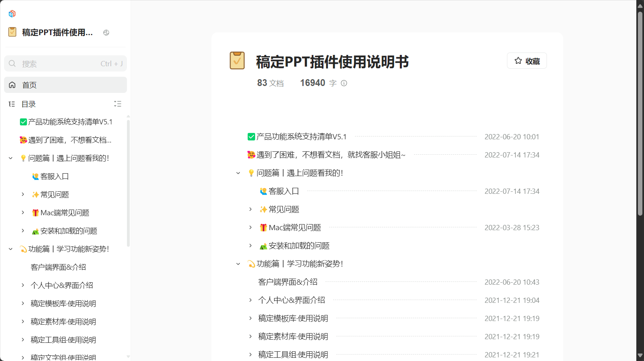Screen dimensions: 644x361
Task: Click 稿定素材库·使用说明 title in main list
Action: 293,337
